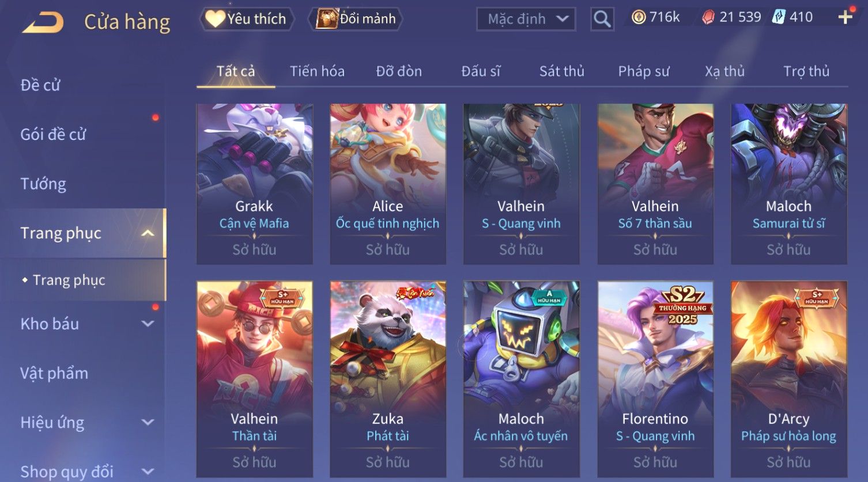This screenshot has width=868, height=482.
Task: Open D'Arcy Pháp sư hỏa long skin
Action: 788,378
